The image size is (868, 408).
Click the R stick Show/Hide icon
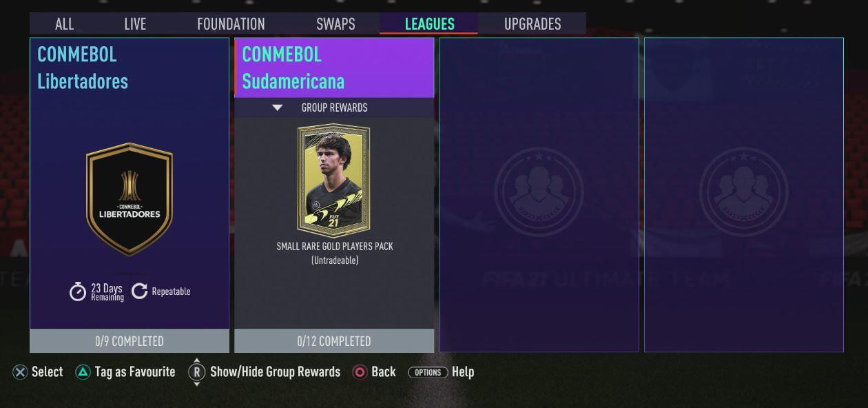click(x=196, y=372)
